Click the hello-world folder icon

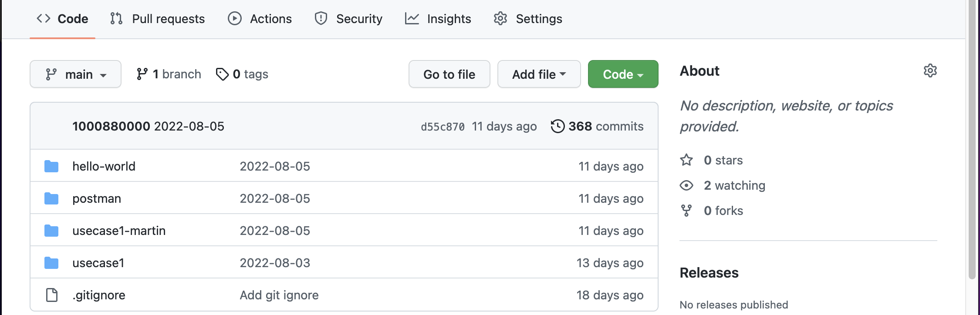coord(51,166)
